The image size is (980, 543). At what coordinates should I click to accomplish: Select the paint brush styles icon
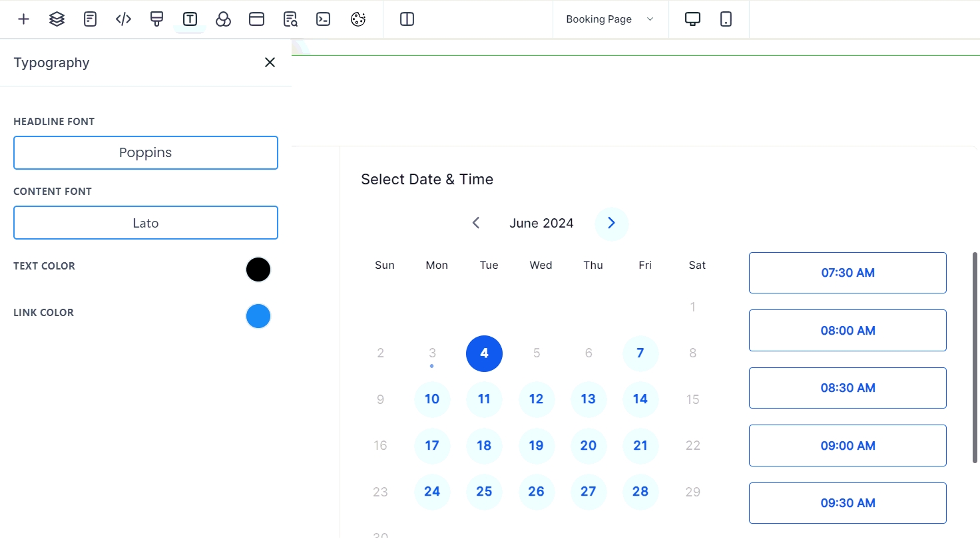(156, 19)
